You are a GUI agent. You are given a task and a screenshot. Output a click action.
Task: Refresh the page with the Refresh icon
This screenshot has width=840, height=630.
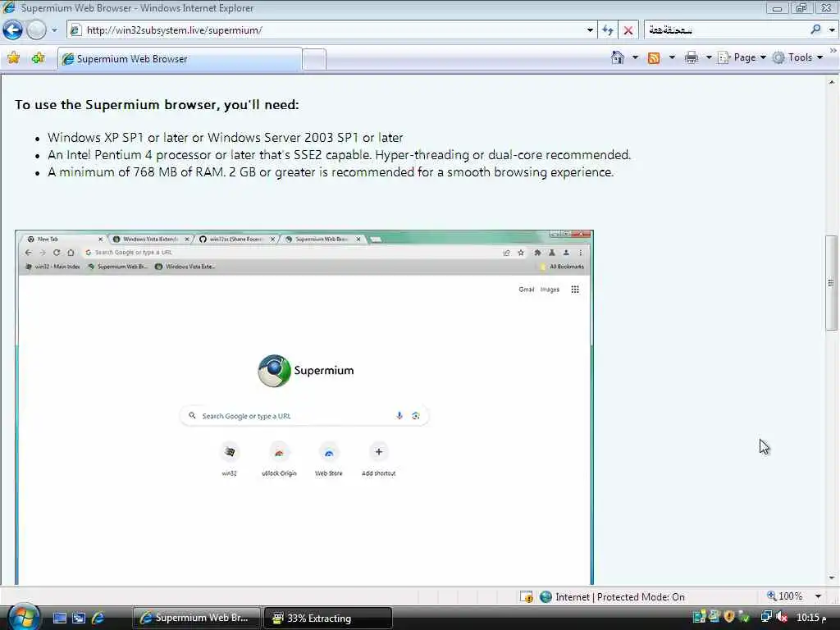[608, 30]
